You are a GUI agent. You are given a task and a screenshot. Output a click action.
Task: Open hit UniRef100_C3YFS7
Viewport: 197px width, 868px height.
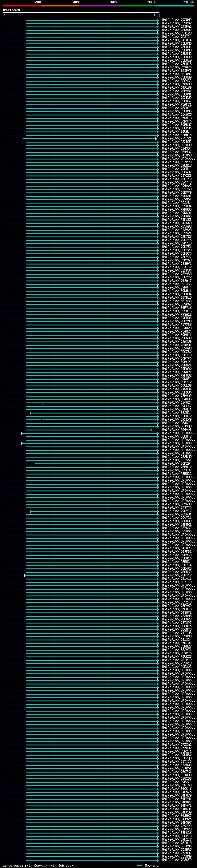177,470
